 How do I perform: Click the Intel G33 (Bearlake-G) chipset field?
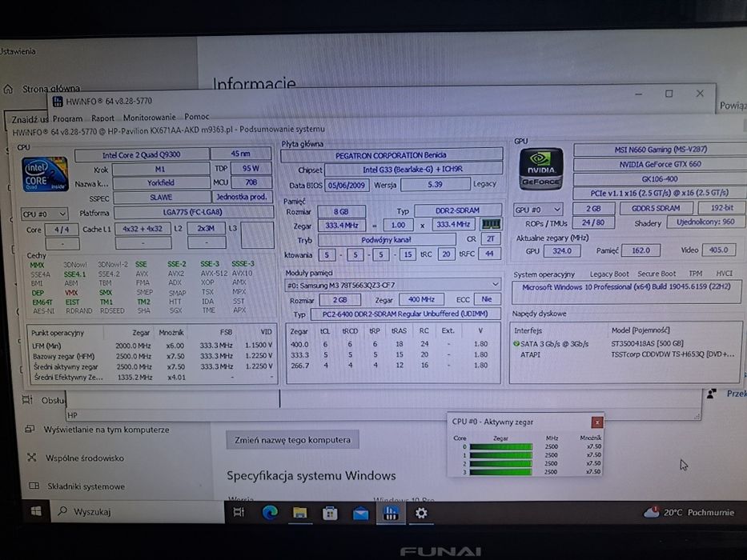(x=413, y=170)
